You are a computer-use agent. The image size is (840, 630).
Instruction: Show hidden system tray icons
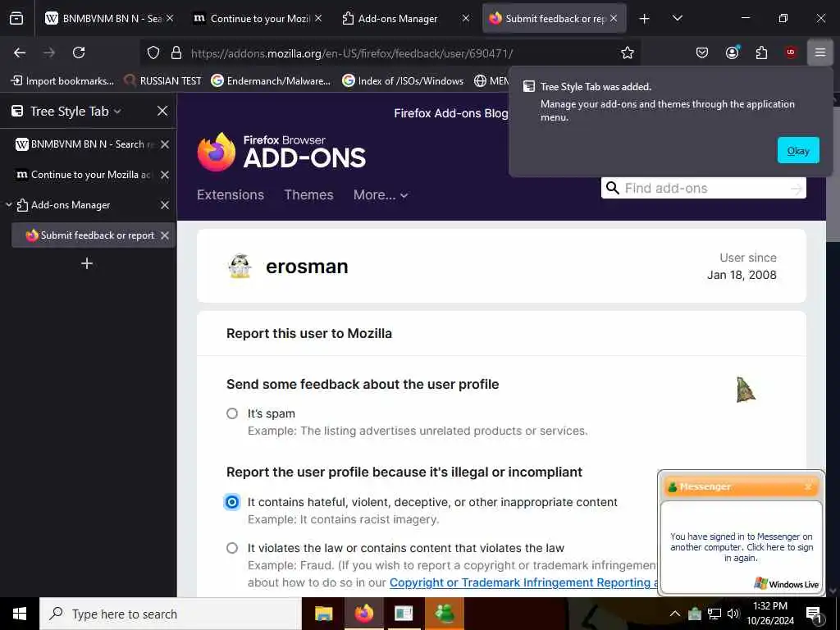[675, 614]
